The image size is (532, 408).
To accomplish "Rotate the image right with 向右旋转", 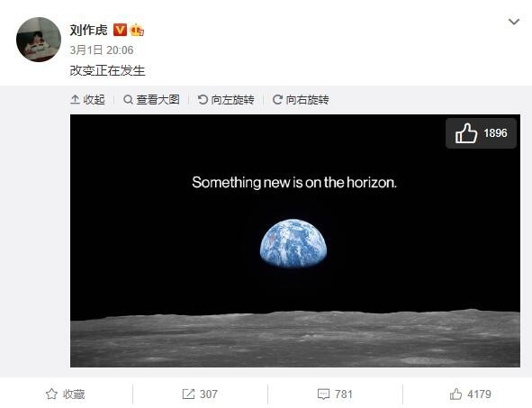I will tap(301, 99).
